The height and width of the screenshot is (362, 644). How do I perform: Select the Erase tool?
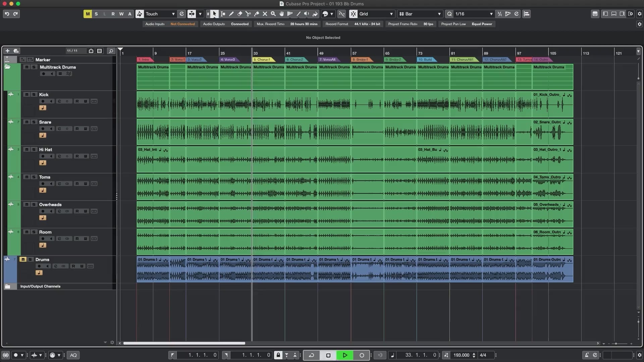tap(239, 14)
